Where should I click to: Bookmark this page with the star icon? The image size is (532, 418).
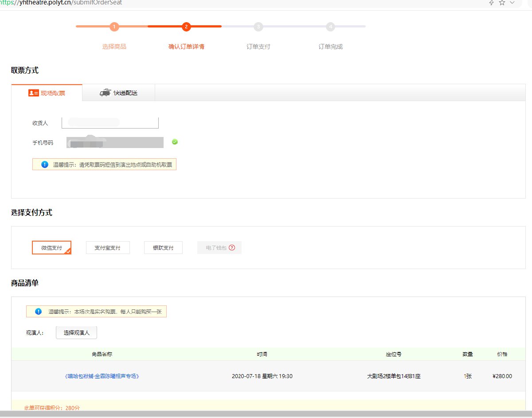tap(502, 3)
